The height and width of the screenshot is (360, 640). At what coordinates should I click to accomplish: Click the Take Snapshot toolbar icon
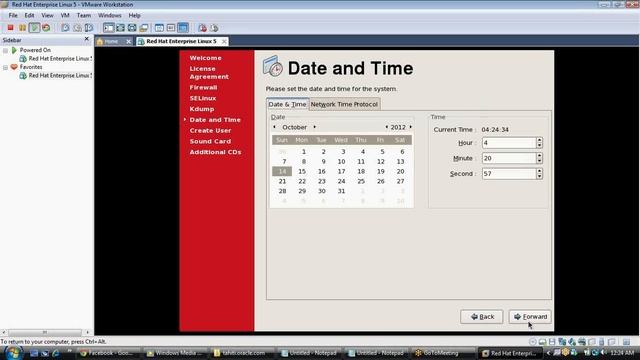tap(65, 28)
